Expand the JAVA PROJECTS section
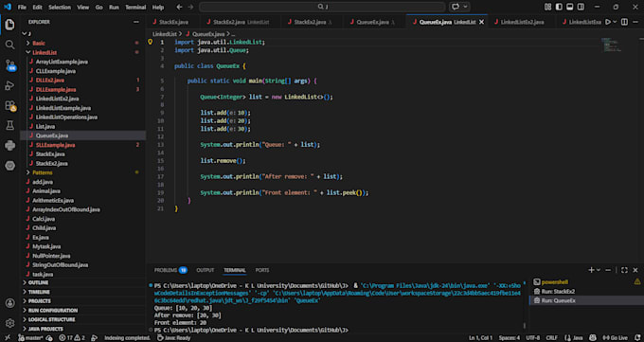The image size is (644, 342). click(x=83, y=329)
